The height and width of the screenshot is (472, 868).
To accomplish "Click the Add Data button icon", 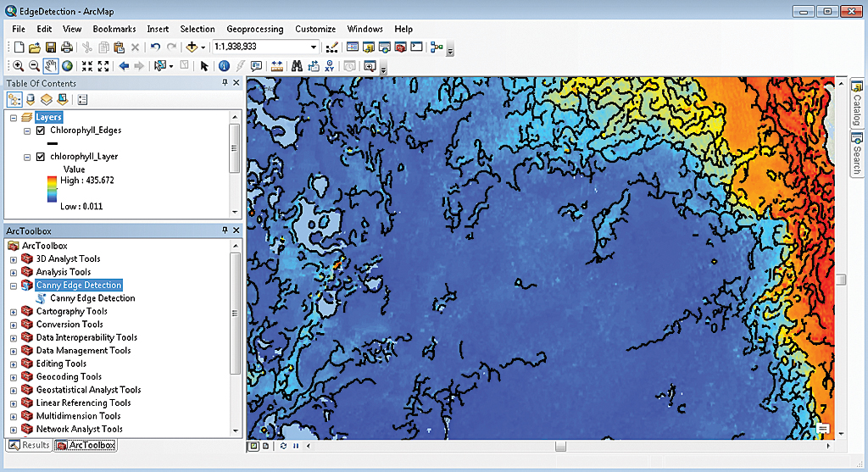I will click(192, 47).
